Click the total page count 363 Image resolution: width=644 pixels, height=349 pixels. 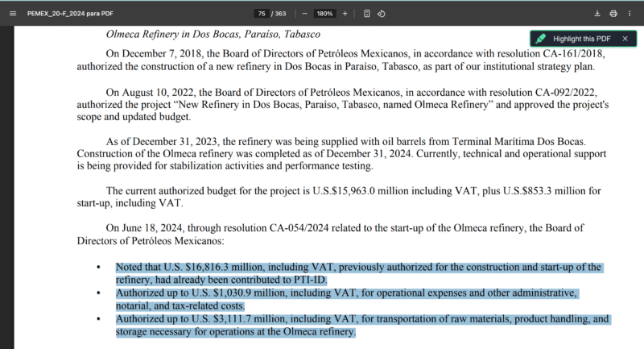280,14
